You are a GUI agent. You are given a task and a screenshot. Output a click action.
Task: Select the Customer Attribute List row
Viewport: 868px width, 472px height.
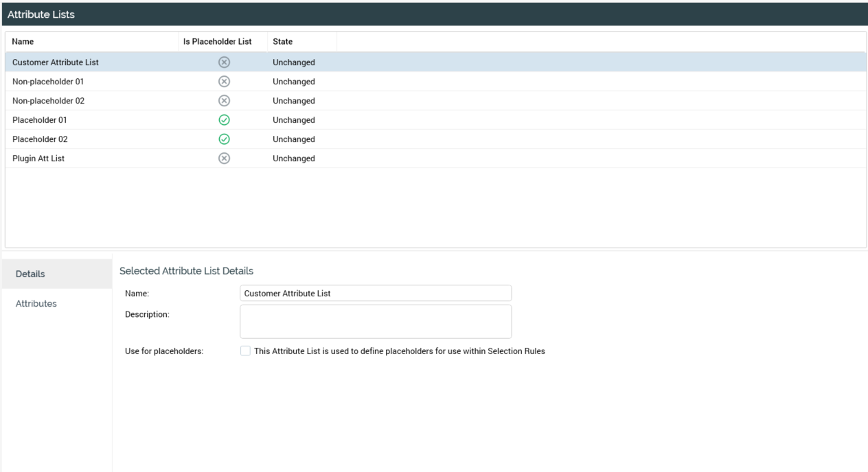[56, 62]
